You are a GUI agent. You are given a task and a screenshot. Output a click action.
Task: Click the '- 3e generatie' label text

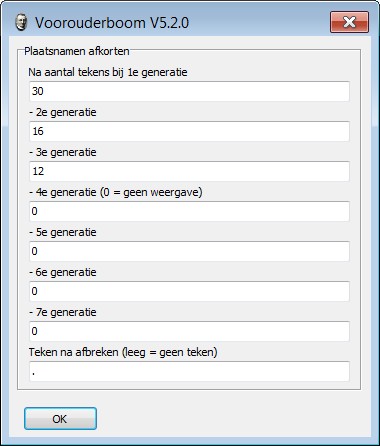[63, 152]
